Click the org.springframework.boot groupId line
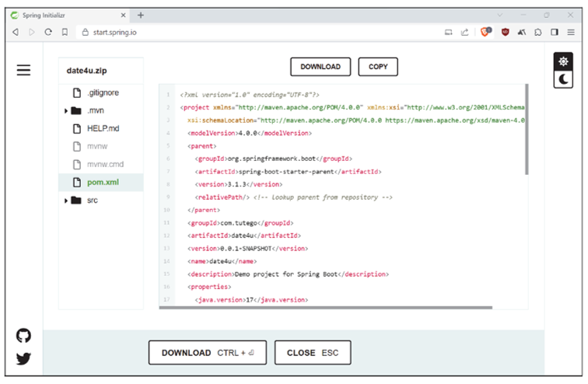The height and width of the screenshot is (384, 588). pos(273,159)
